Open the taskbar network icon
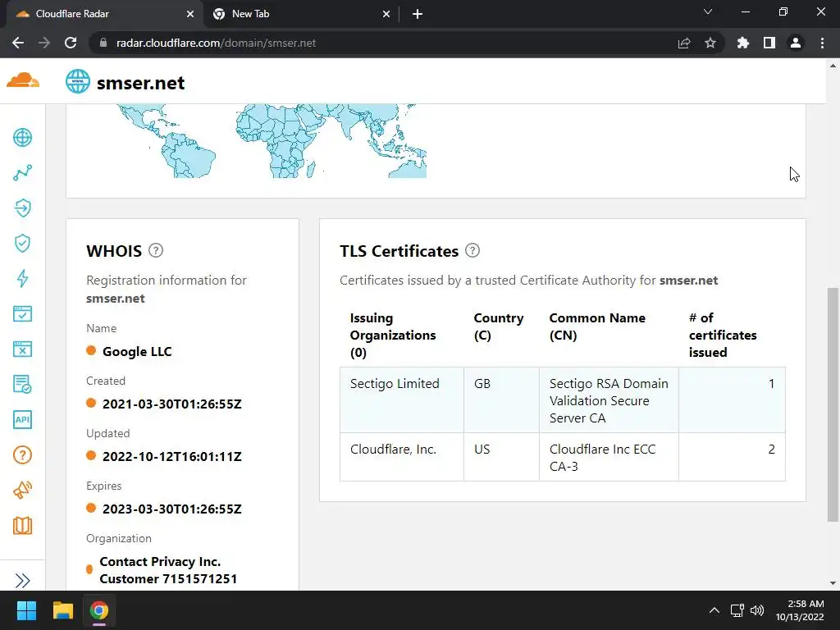 pyautogui.click(x=737, y=610)
